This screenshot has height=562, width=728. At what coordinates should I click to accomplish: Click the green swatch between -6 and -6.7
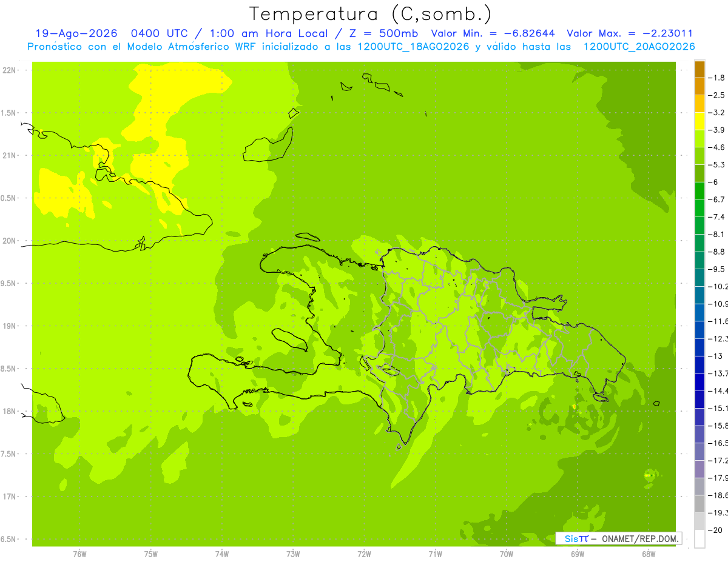[699, 190]
